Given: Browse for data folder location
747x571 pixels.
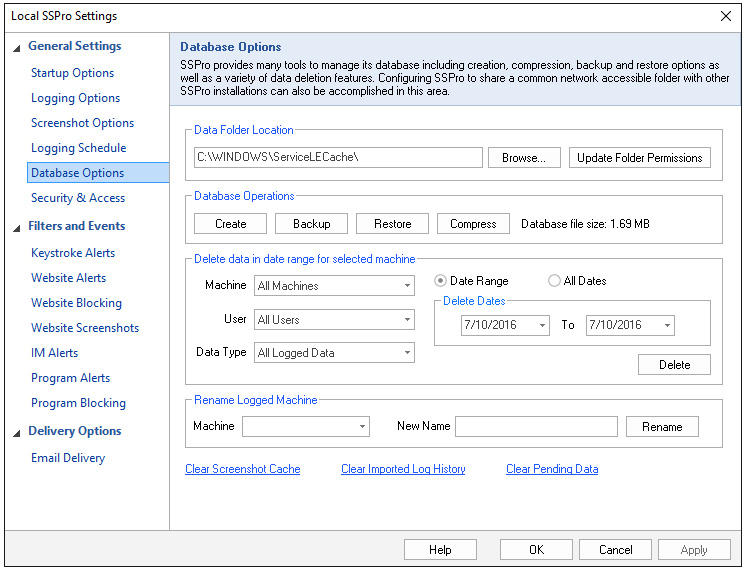Looking at the screenshot, I should point(524,158).
